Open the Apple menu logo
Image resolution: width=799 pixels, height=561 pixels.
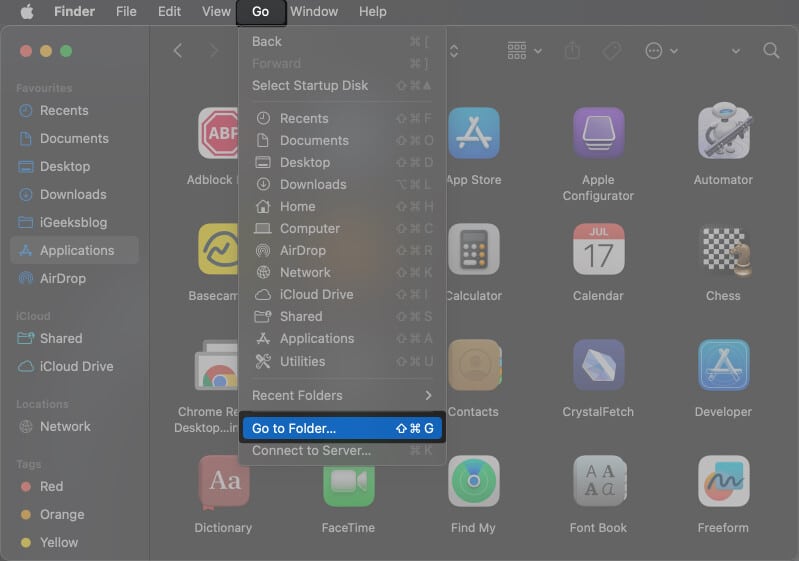point(27,11)
